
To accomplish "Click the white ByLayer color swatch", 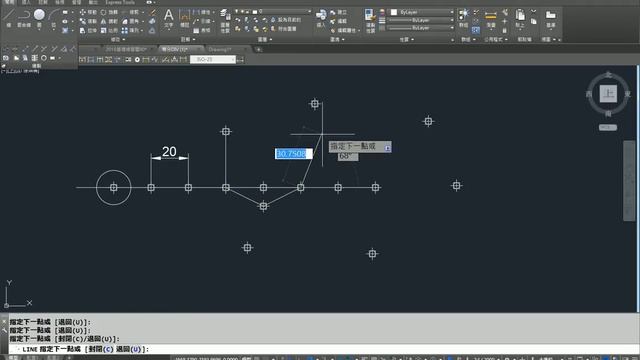I will click(x=394, y=12).
